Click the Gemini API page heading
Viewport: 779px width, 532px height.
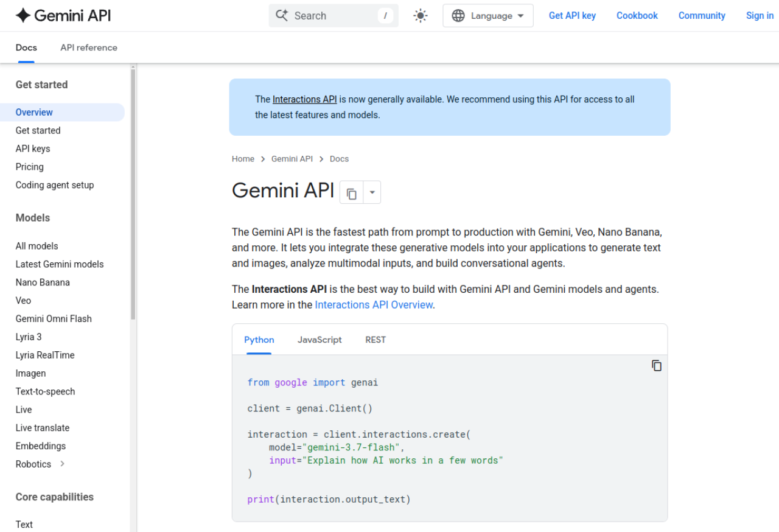point(283,191)
